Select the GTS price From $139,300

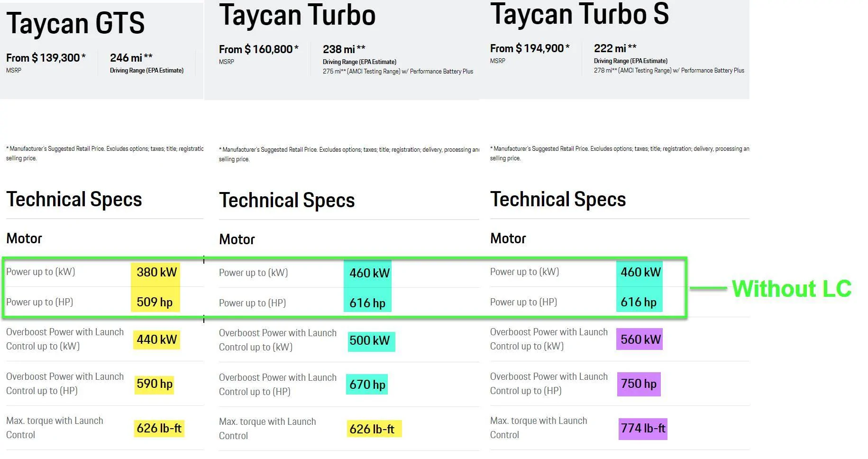pyautogui.click(x=46, y=58)
